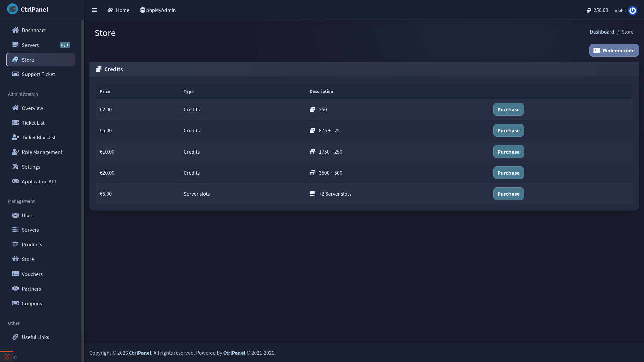Image resolution: width=644 pixels, height=362 pixels.
Task: Open the mohit user avatar power icon
Action: [633, 10]
